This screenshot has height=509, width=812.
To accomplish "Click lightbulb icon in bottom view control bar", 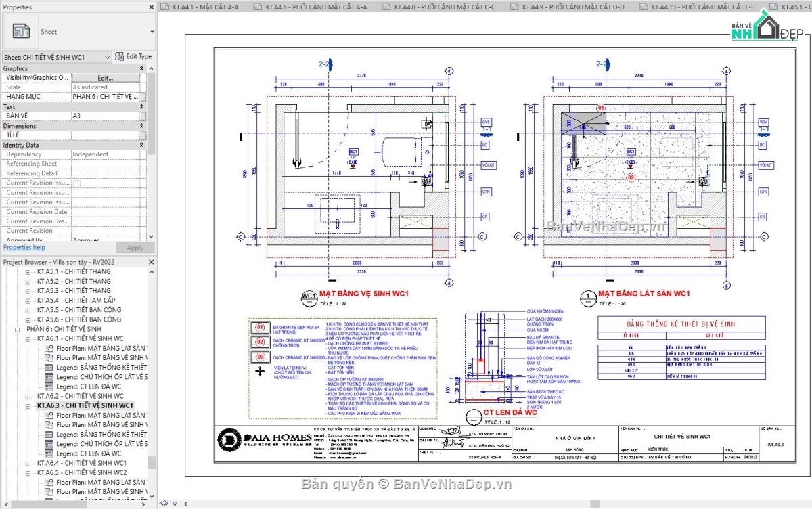I will pyautogui.click(x=175, y=504).
